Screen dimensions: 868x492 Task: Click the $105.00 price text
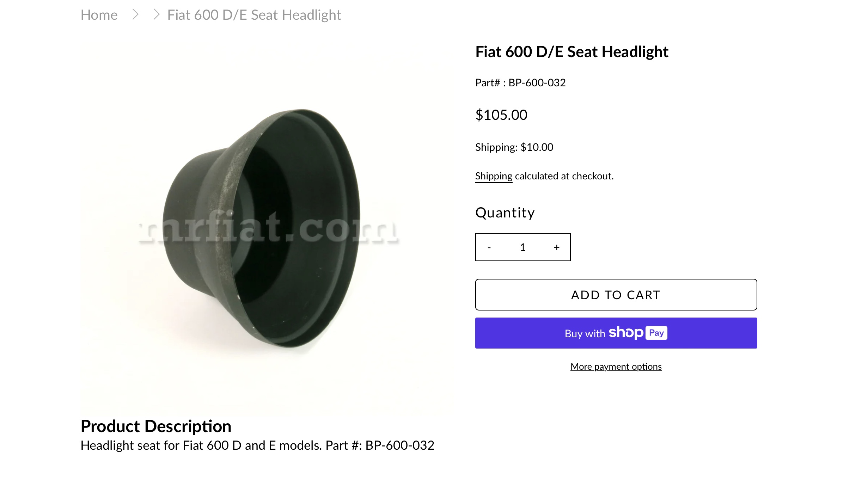[501, 115]
